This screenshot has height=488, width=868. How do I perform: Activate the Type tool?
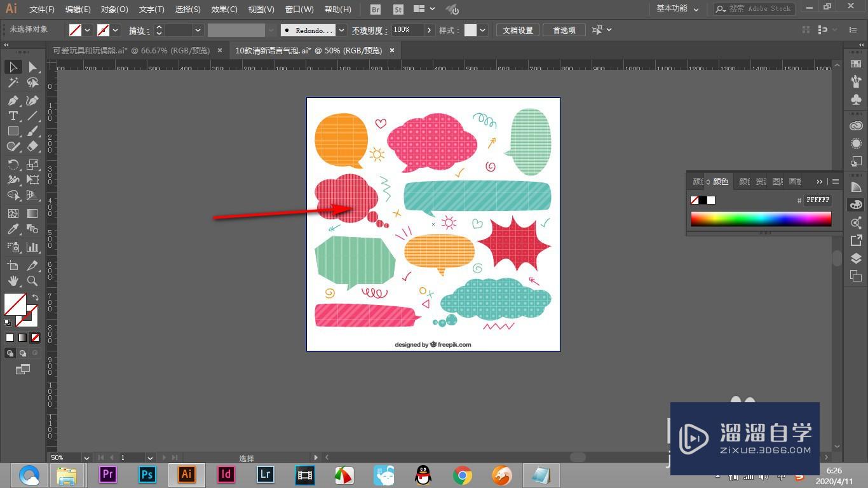pos(13,116)
